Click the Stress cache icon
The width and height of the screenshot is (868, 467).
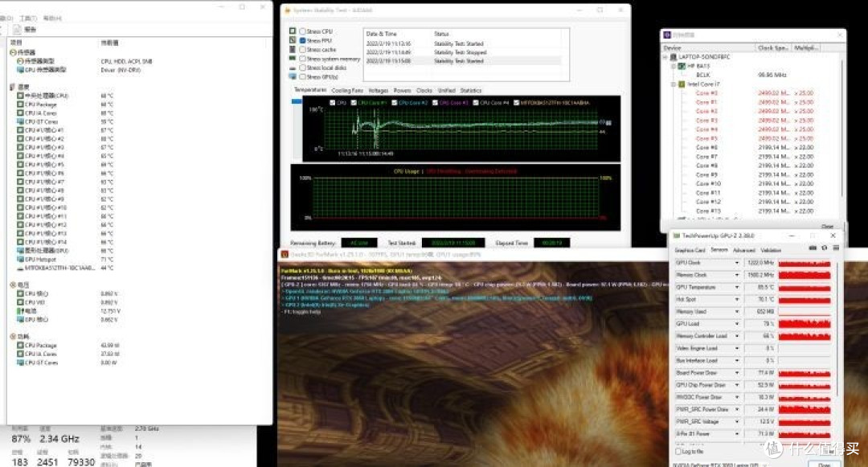point(293,49)
